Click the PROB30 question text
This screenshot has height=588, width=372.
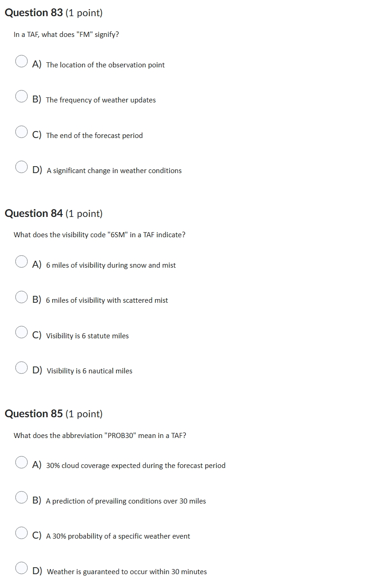pyautogui.click(x=100, y=435)
